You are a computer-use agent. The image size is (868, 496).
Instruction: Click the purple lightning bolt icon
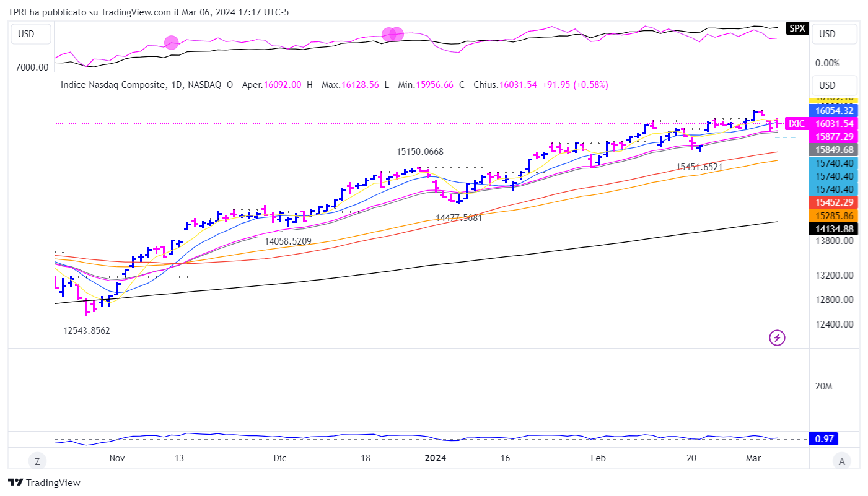click(777, 337)
